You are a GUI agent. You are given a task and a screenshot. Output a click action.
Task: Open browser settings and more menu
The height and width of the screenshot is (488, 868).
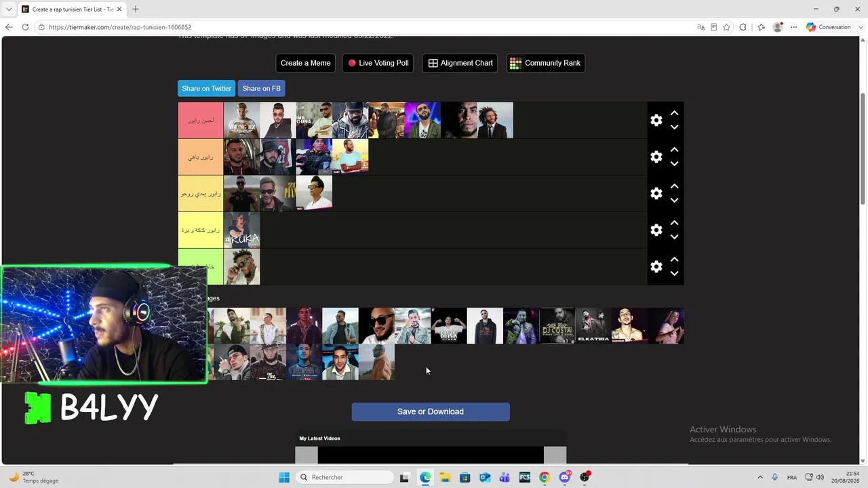pyautogui.click(x=793, y=27)
